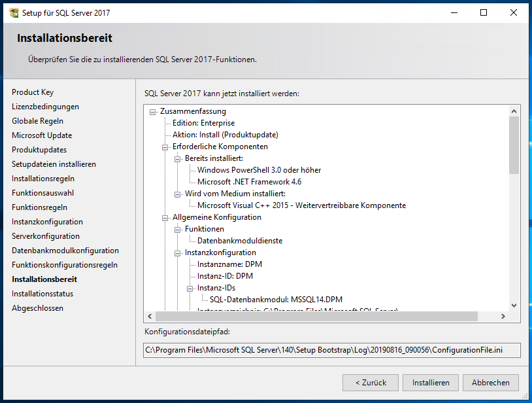This screenshot has width=532, height=403.
Task: Select the Allgemeine Konfiguration label
Action: (217, 217)
